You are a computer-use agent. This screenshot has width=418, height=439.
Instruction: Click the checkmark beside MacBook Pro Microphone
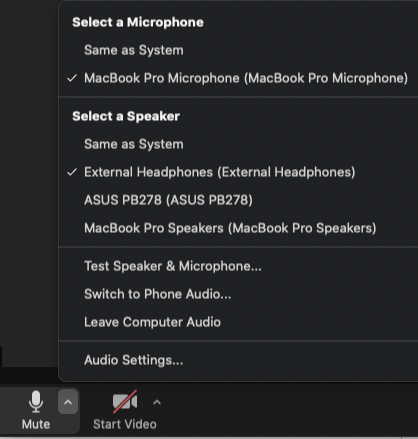pos(72,78)
